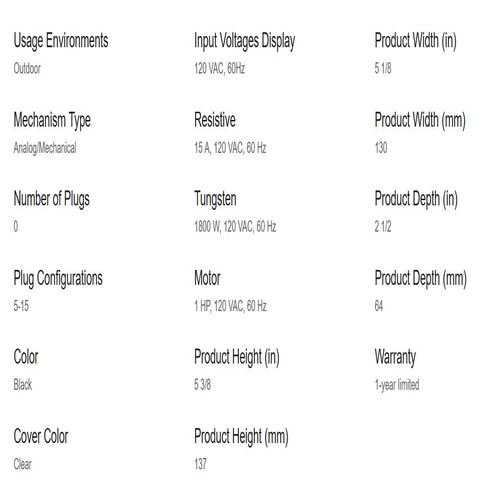Click the Number of Plugs heading
The width and height of the screenshot is (500, 500).
[x=52, y=199]
